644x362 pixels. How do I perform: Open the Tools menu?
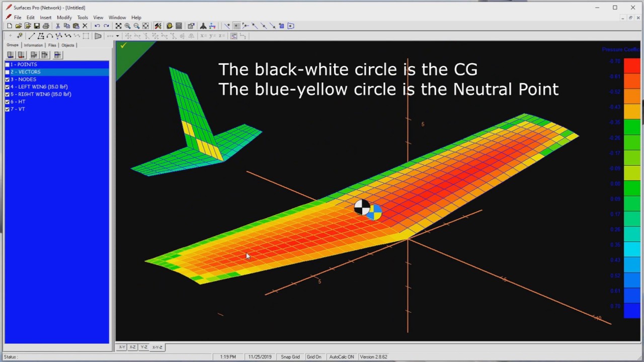83,18
